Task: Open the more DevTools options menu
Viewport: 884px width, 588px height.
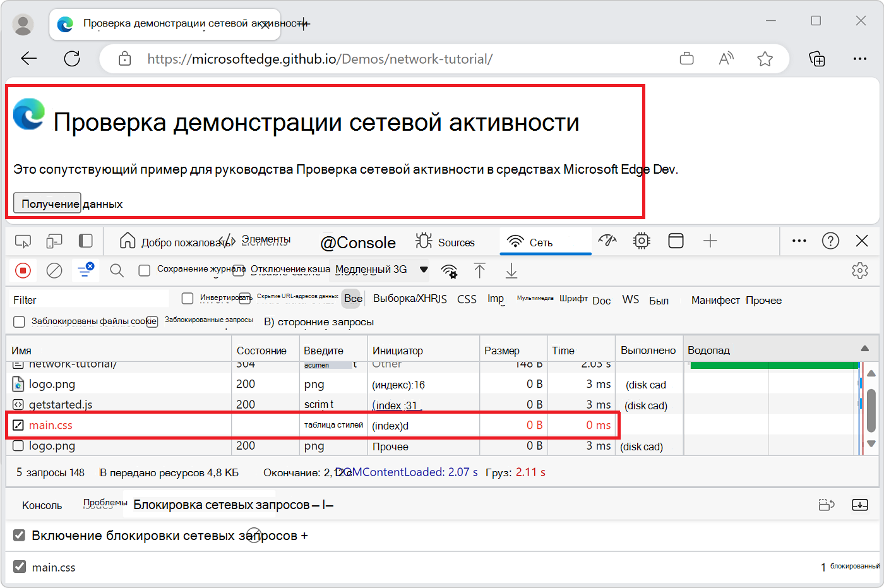Action: point(799,241)
